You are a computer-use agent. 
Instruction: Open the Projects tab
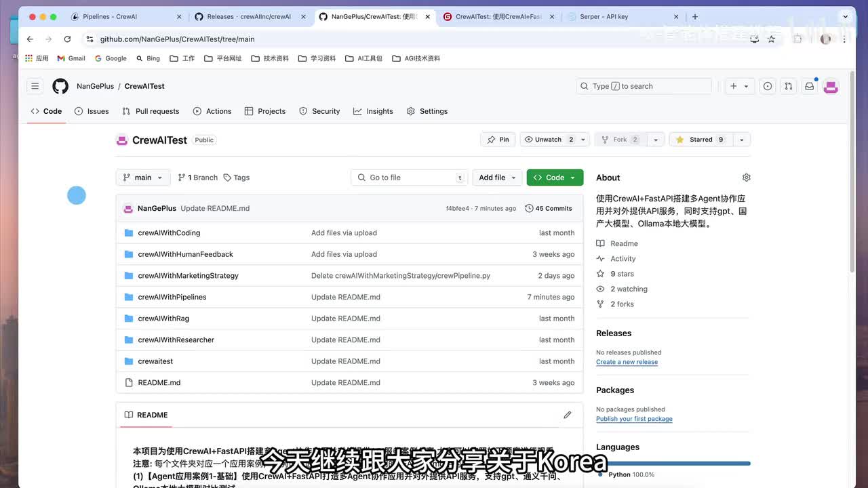click(265, 111)
